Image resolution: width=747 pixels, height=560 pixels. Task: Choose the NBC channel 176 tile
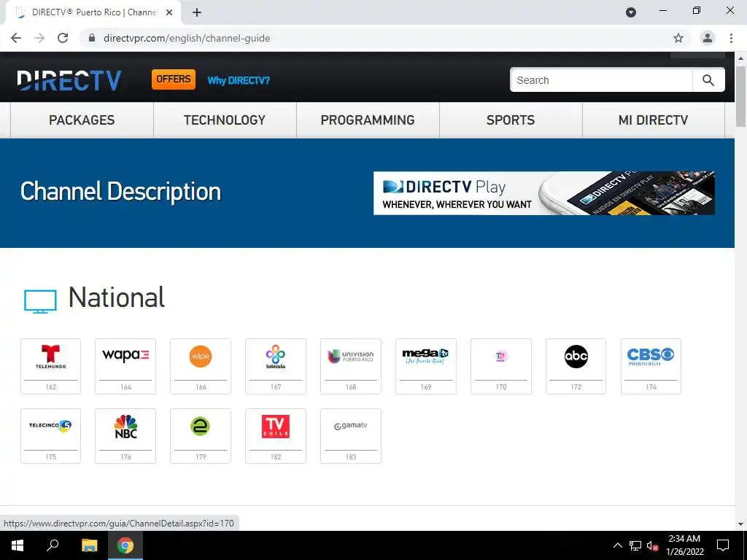click(125, 436)
